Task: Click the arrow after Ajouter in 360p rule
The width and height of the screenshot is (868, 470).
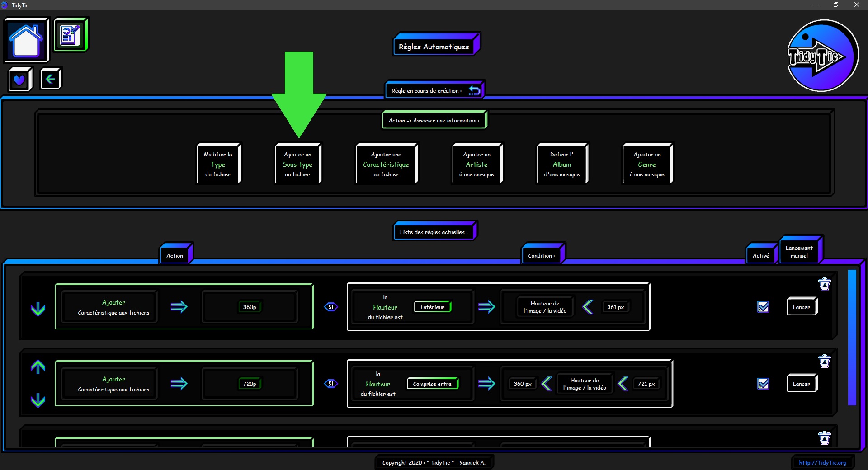Action: [179, 307]
